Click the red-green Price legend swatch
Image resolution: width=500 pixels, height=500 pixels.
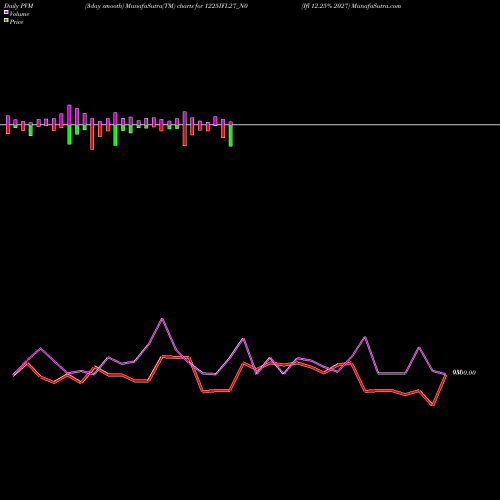pyautogui.click(x=6, y=20)
